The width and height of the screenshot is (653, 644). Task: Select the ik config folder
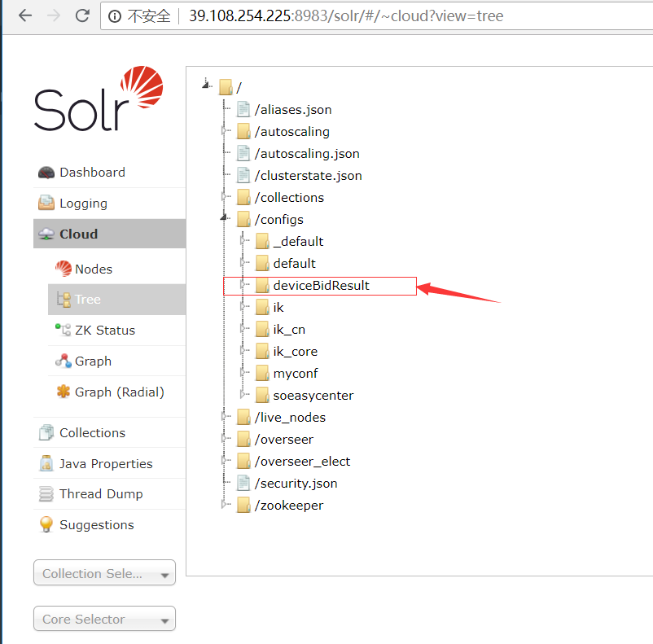[x=278, y=308]
